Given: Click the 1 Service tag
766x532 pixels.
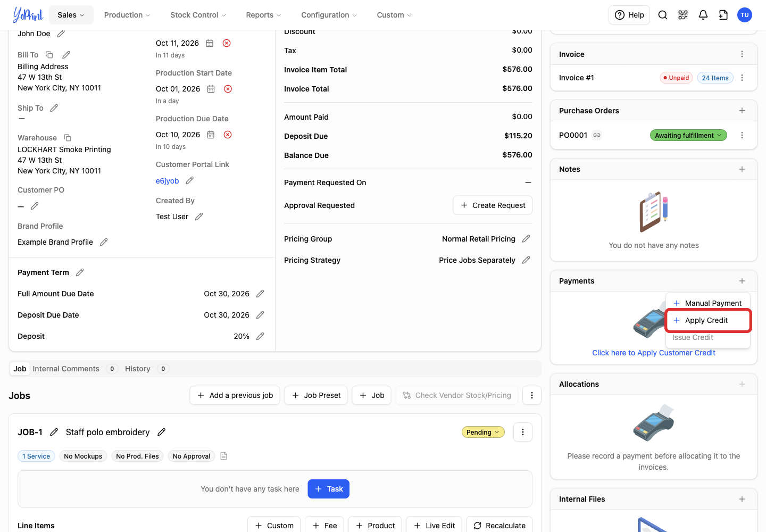Looking at the screenshot, I should (36, 456).
